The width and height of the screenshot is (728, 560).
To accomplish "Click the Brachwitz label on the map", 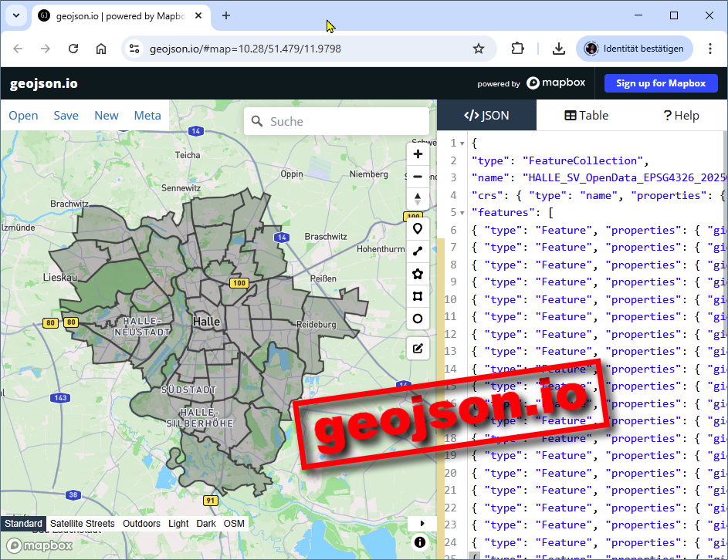I will click(69, 204).
